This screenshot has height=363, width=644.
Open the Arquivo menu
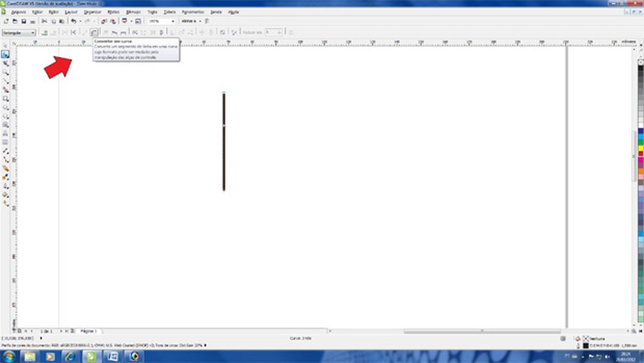point(18,12)
